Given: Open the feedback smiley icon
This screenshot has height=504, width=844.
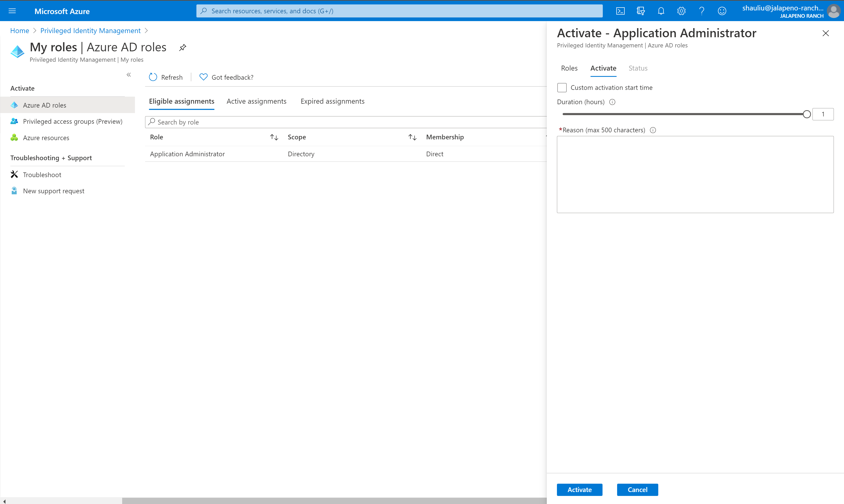Looking at the screenshot, I should click(x=722, y=11).
